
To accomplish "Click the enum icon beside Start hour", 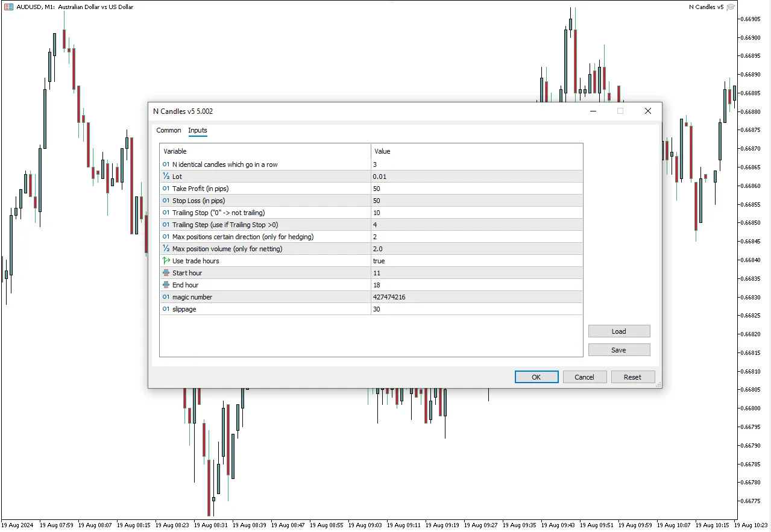I will tap(166, 273).
